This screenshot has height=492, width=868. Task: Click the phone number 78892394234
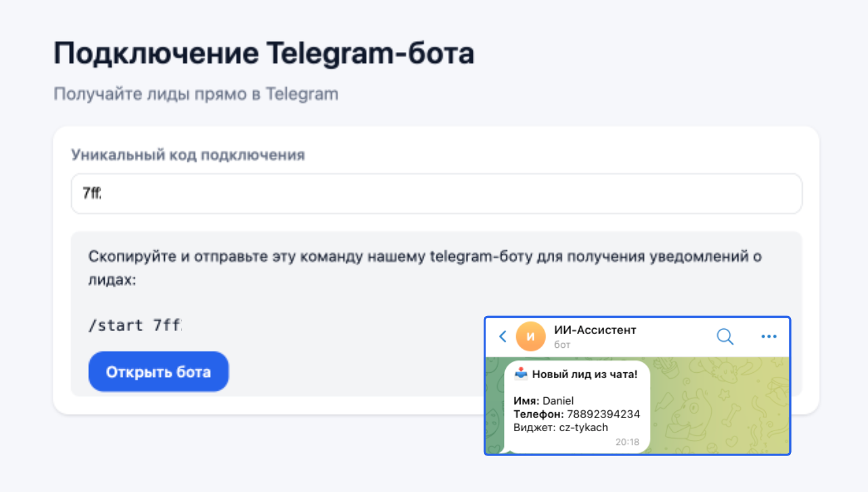tap(603, 414)
